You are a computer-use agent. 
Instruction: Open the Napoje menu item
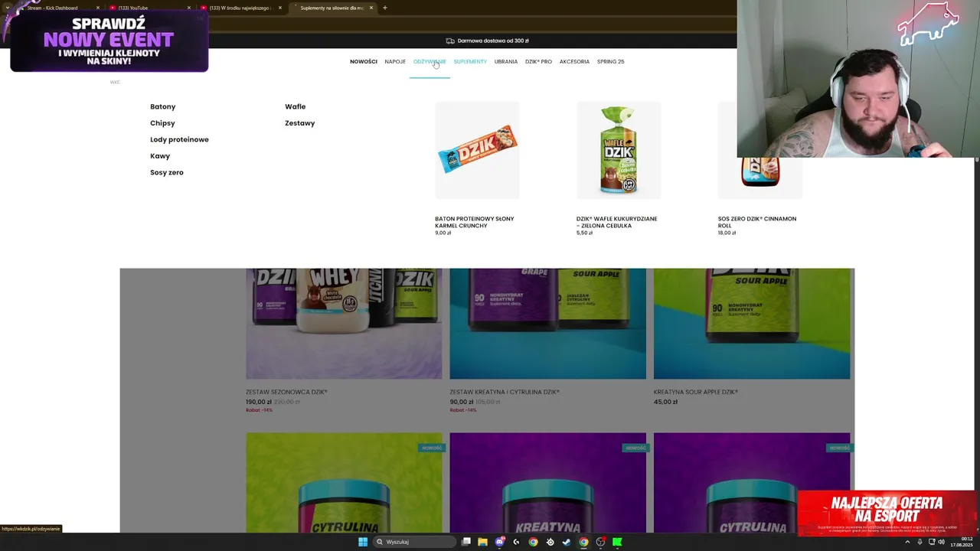pyautogui.click(x=395, y=61)
